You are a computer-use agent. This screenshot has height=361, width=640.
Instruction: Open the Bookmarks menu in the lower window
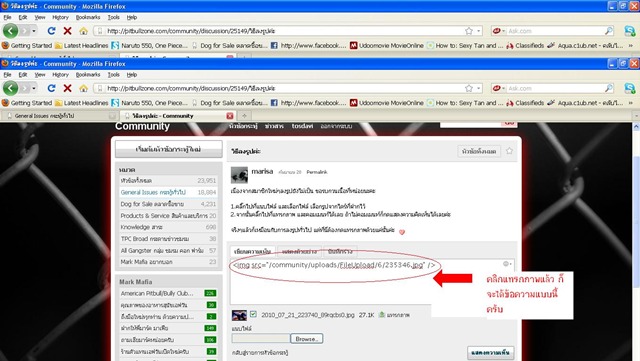pos(88,75)
